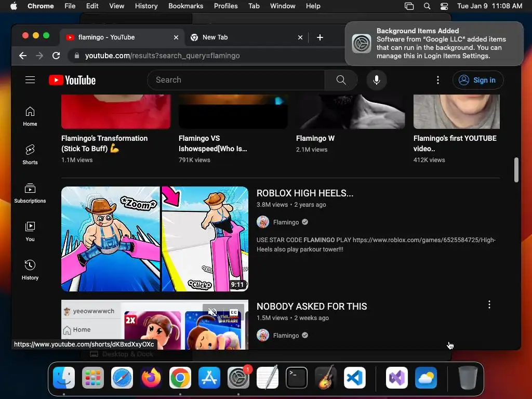Switch to the New Tab tab
532x399 pixels.
click(x=246, y=37)
